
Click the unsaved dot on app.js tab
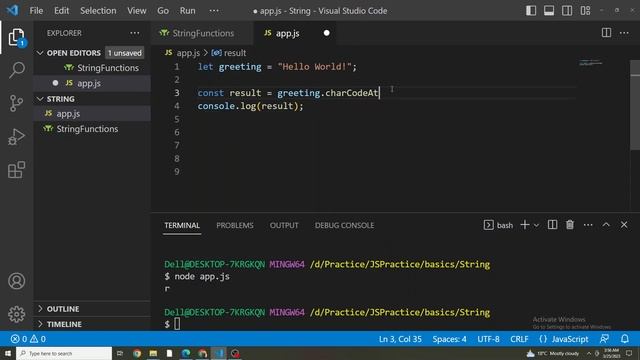[327, 33]
